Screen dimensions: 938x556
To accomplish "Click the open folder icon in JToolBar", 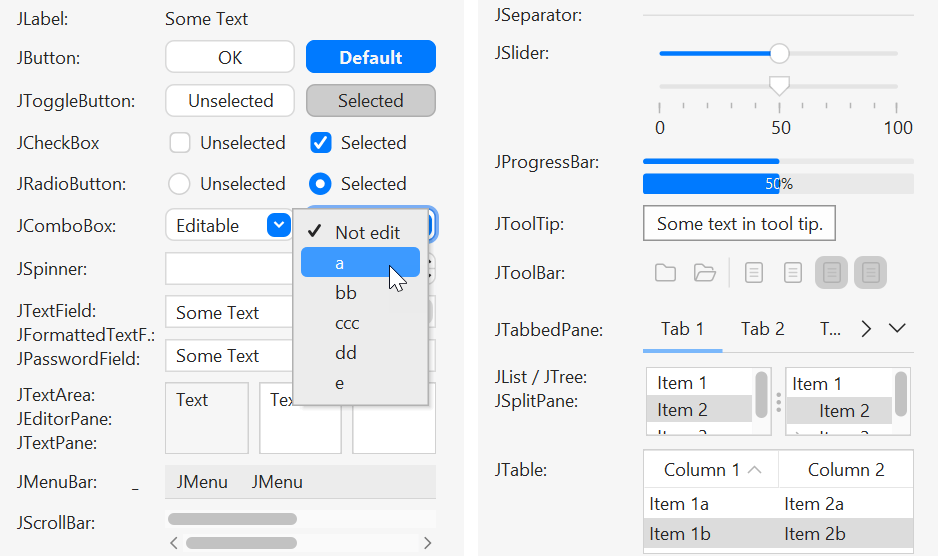I will pyautogui.click(x=705, y=273).
